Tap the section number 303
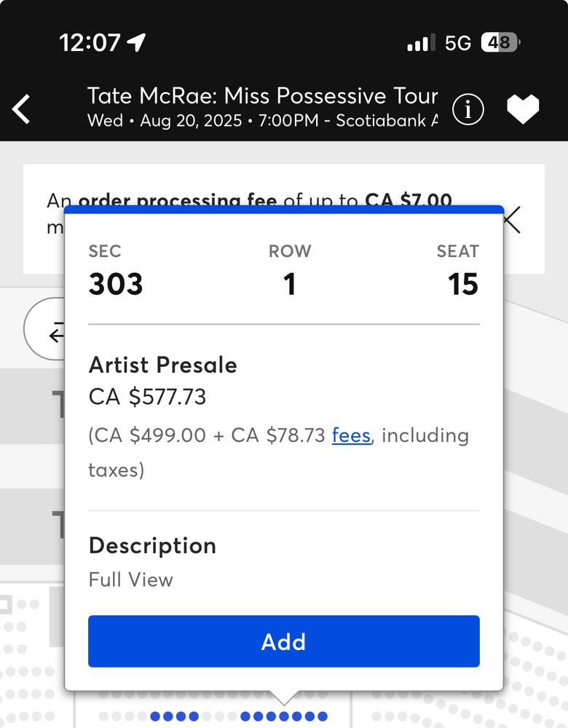This screenshot has height=728, width=568. point(116,284)
